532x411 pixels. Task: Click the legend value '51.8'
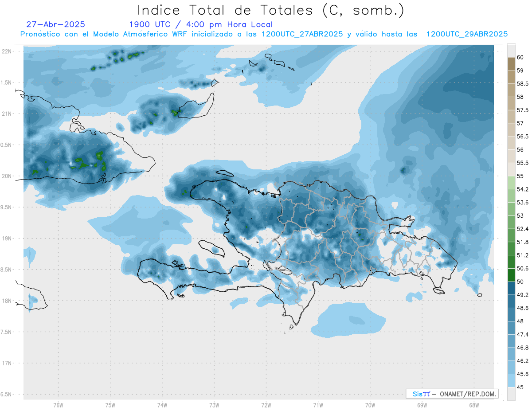click(x=522, y=242)
